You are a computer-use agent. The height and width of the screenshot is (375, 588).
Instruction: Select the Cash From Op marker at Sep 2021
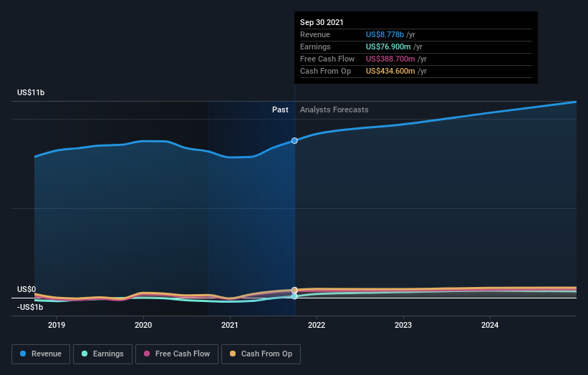(294, 290)
